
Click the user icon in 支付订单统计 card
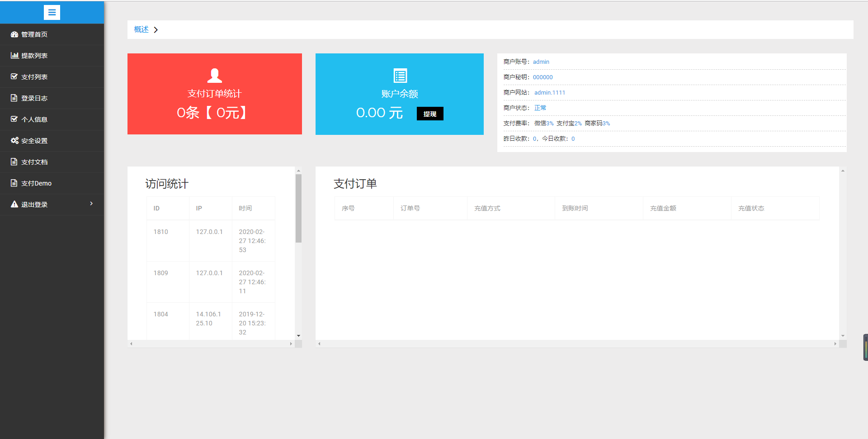pyautogui.click(x=214, y=76)
